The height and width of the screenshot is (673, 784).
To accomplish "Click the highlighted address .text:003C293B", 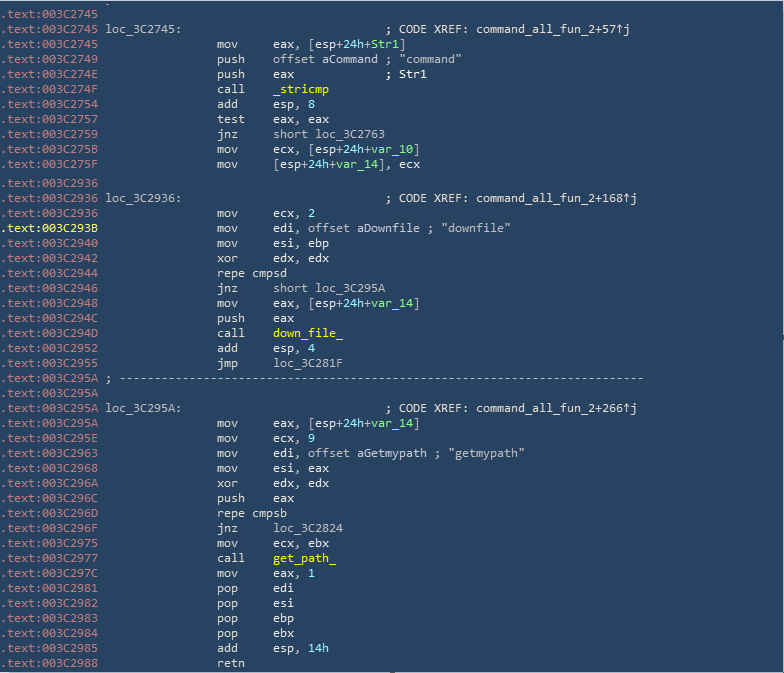I will [50, 228].
